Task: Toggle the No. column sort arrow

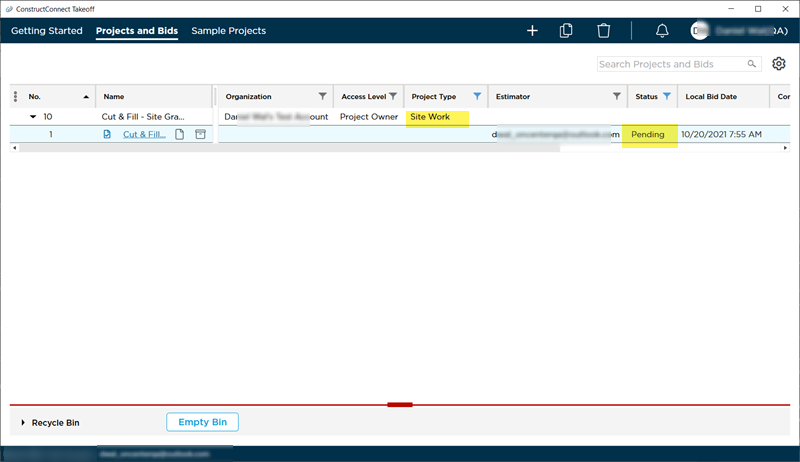Action: (86, 96)
